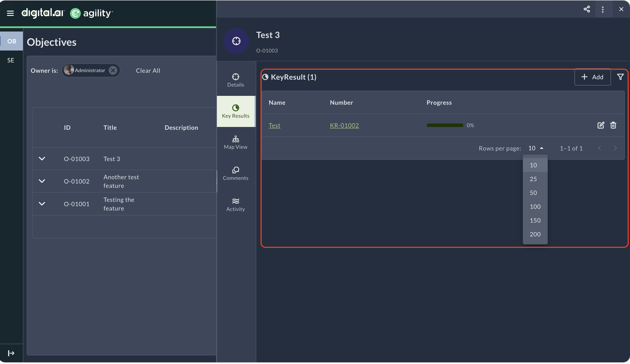
Task: Choose 25 rows per page
Action: pyautogui.click(x=535, y=179)
